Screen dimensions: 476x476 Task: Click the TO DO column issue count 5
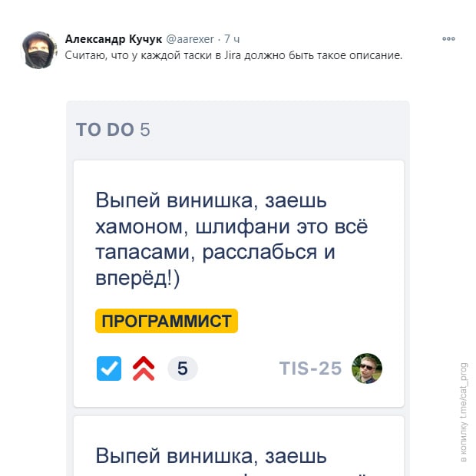point(145,130)
